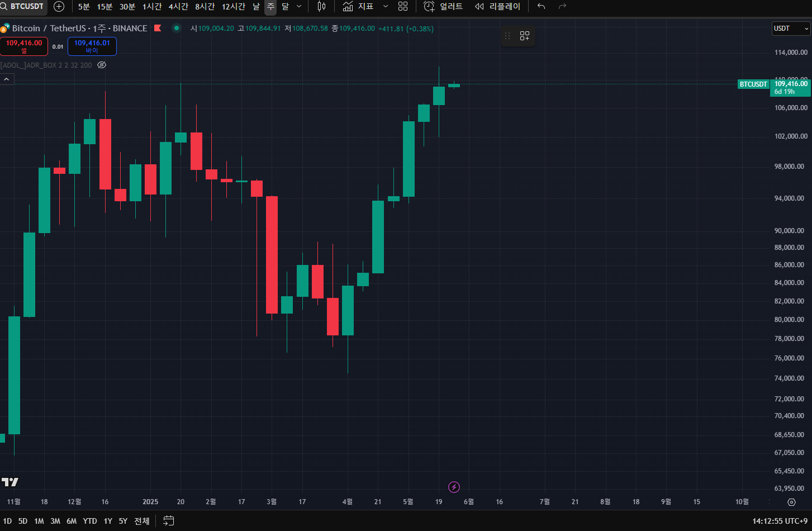Select the 15분 timeframe

[105, 7]
